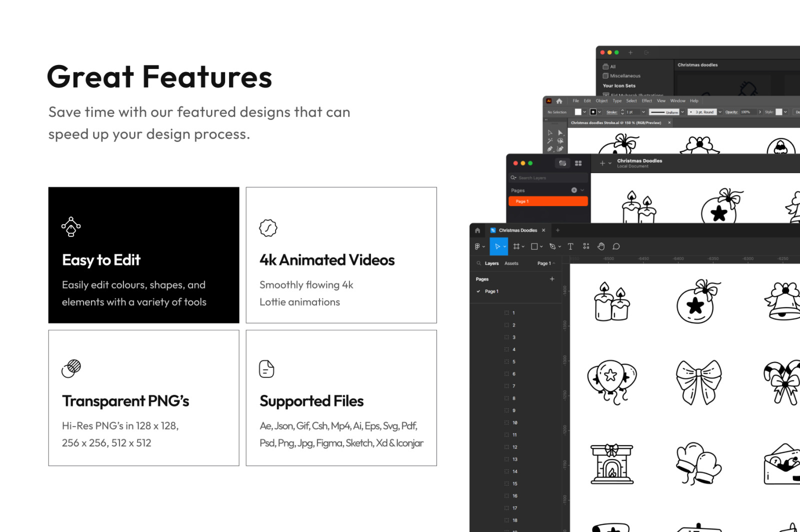Screen dimensions: 800x532
Task: Select Page 1 in Figma's Pages list
Action: [491, 291]
